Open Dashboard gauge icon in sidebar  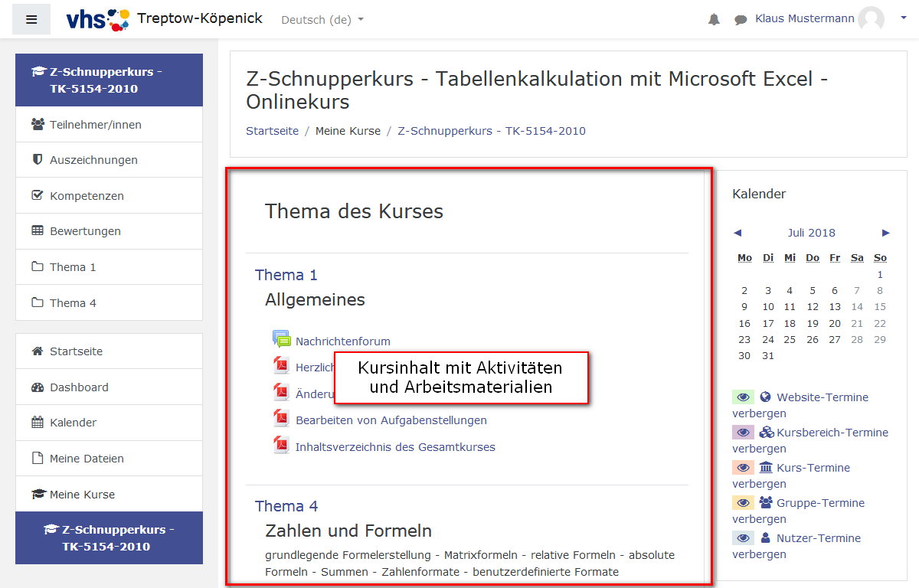[38, 387]
